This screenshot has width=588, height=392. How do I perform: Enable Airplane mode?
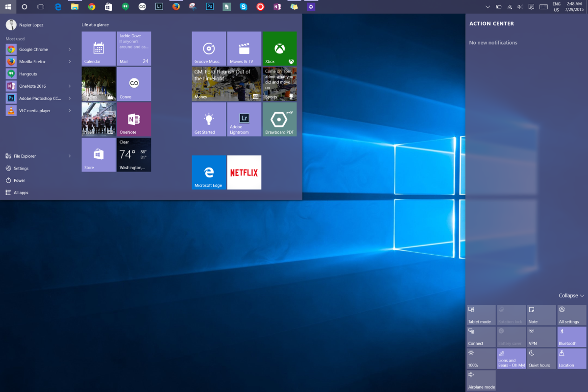tap(481, 380)
